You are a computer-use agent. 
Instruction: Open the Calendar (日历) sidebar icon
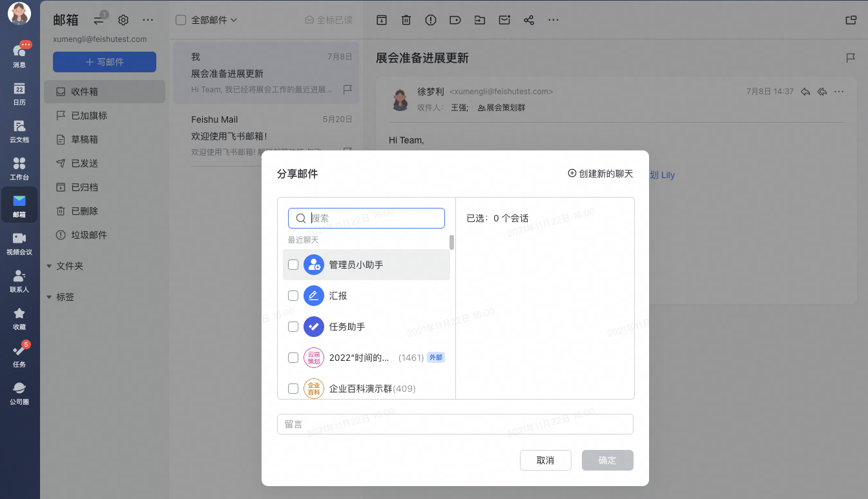[19, 94]
